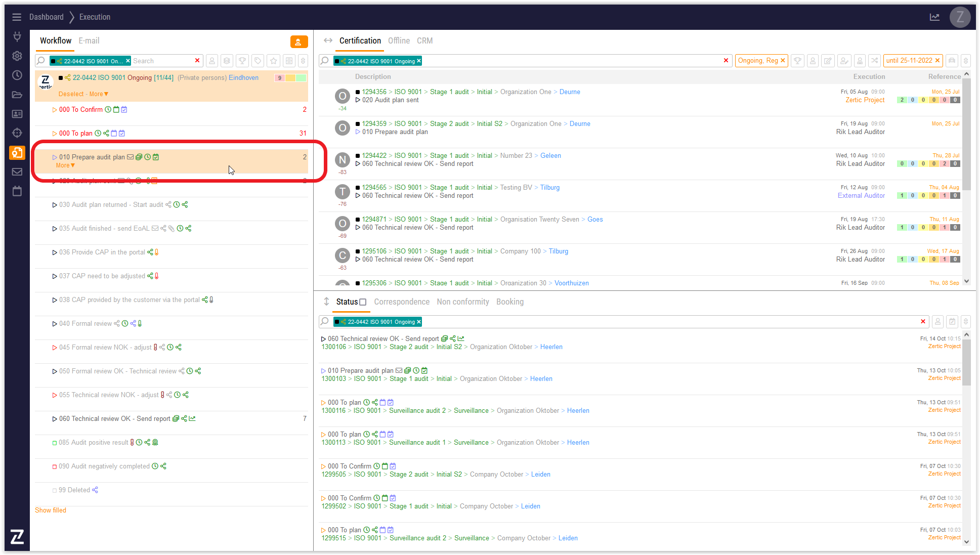The height and width of the screenshot is (555, 980).
Task: Open the clock history sidebar icon
Action: (x=17, y=75)
